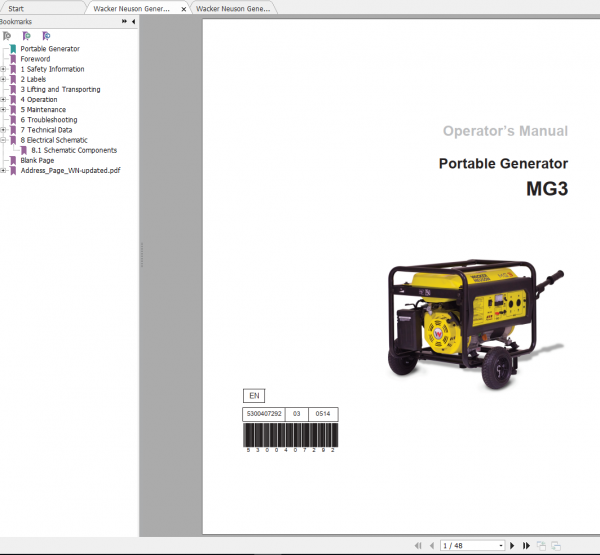The width and height of the screenshot is (600, 555).
Task: Click the bookmark icon beside 8.1 Schematic Components
Action: [x=24, y=150]
